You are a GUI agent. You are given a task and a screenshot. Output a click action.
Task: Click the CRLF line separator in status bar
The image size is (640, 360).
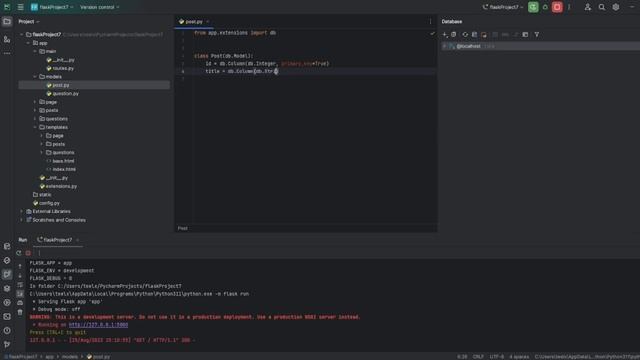tap(478, 357)
